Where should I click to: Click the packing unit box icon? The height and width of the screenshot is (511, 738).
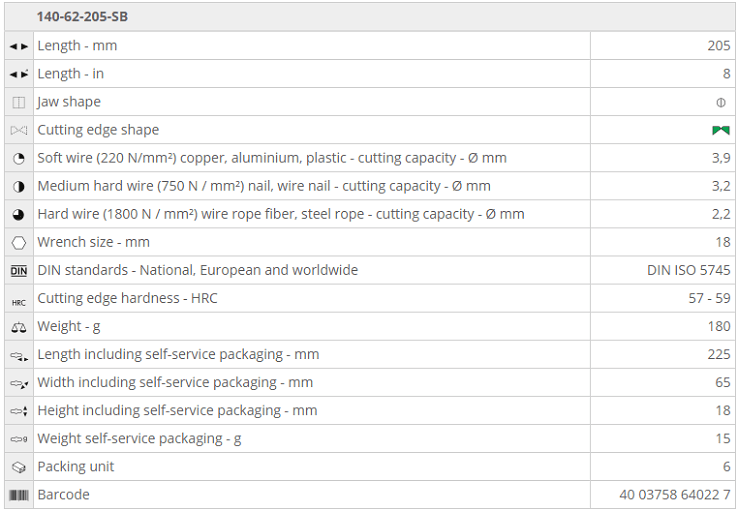[x=19, y=467]
